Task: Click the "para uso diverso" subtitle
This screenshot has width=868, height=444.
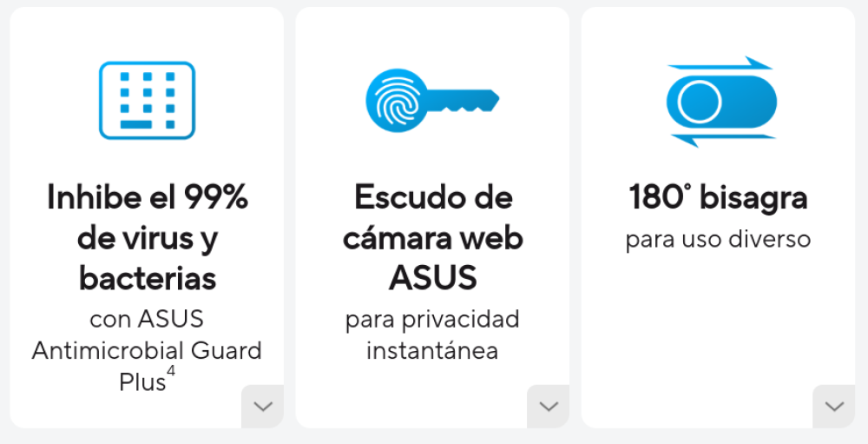Action: point(718,239)
